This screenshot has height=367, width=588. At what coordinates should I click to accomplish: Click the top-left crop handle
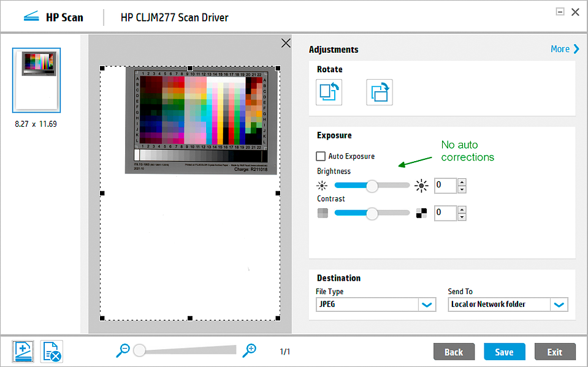(102, 68)
